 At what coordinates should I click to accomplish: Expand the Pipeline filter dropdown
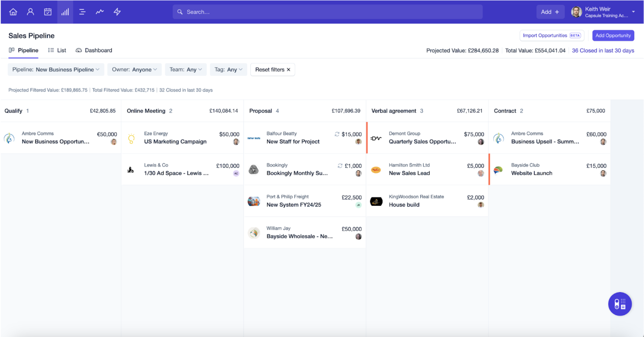[x=56, y=70]
